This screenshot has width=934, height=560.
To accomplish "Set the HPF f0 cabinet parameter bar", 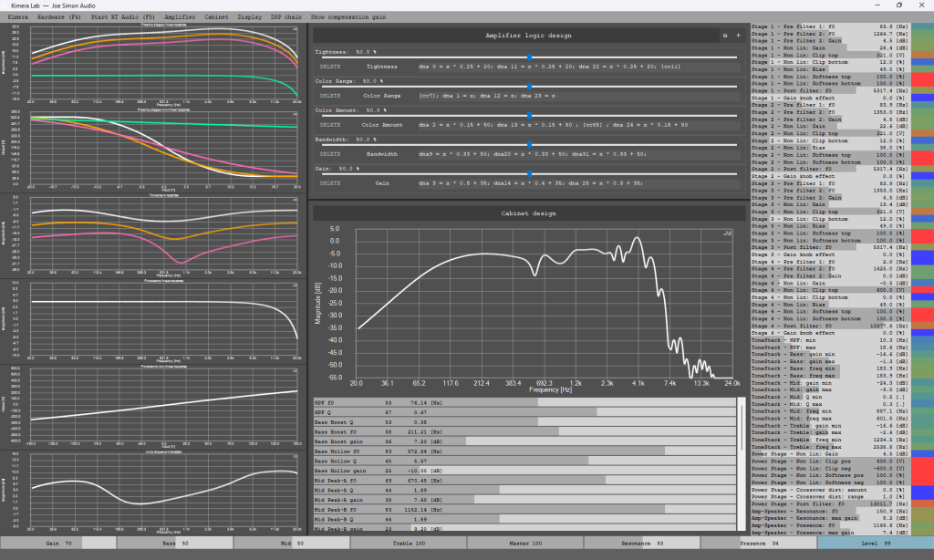I will pos(524,401).
